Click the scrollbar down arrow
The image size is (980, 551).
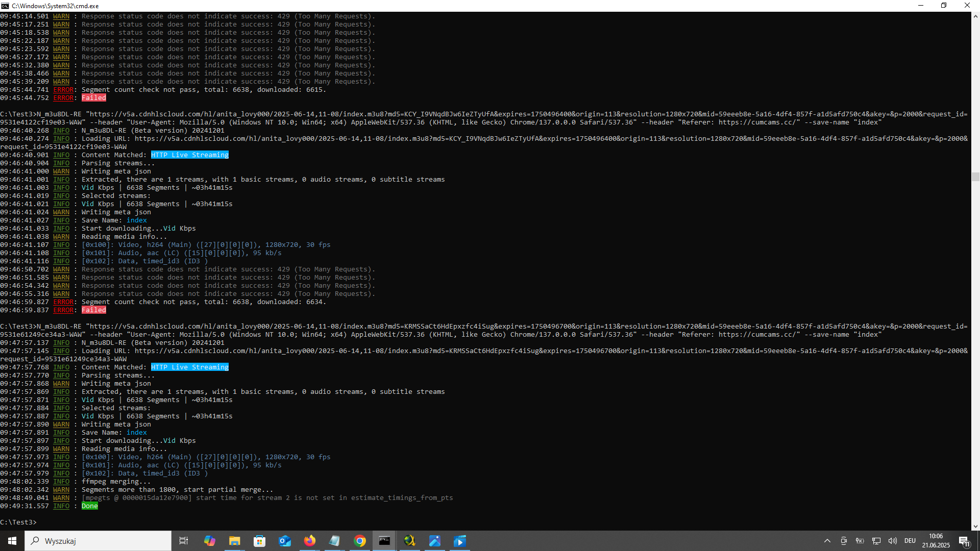(x=975, y=526)
